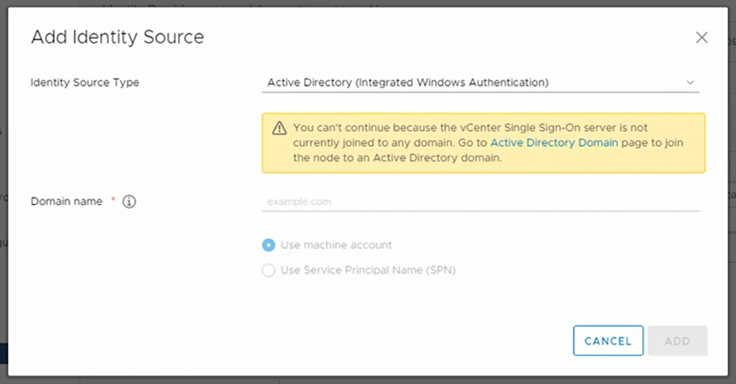Click the Add Identity Source title

coord(117,37)
